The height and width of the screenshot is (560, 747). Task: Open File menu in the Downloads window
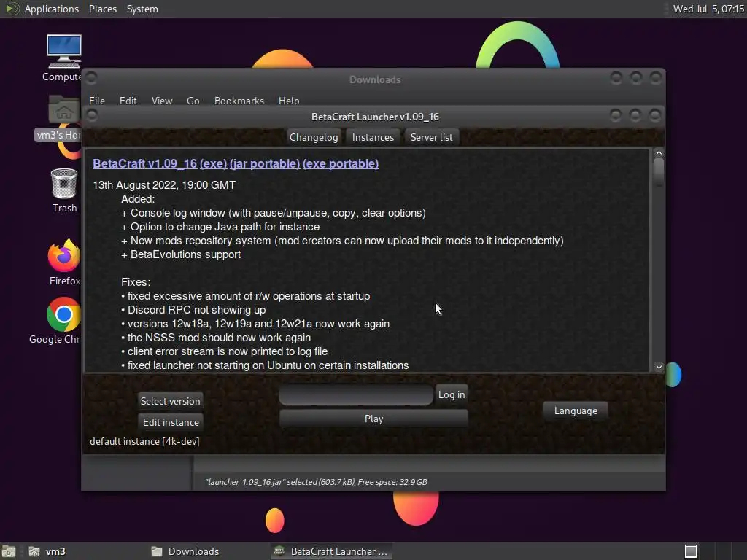(97, 101)
